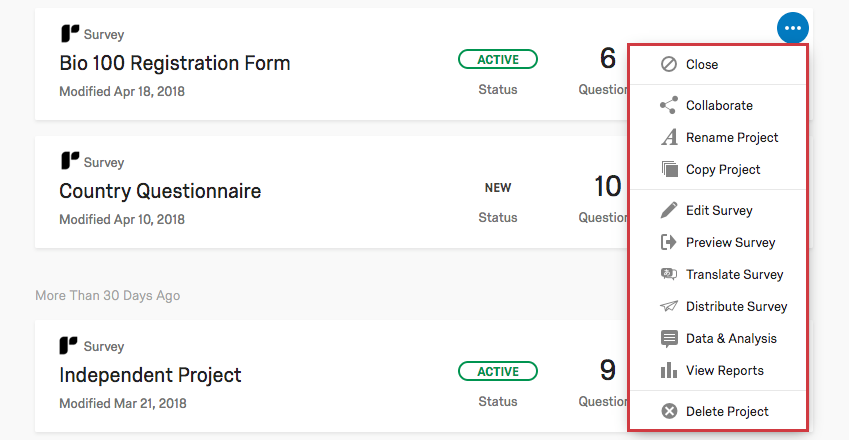
Task: Click the Data & Analysis icon
Action: [x=669, y=338]
